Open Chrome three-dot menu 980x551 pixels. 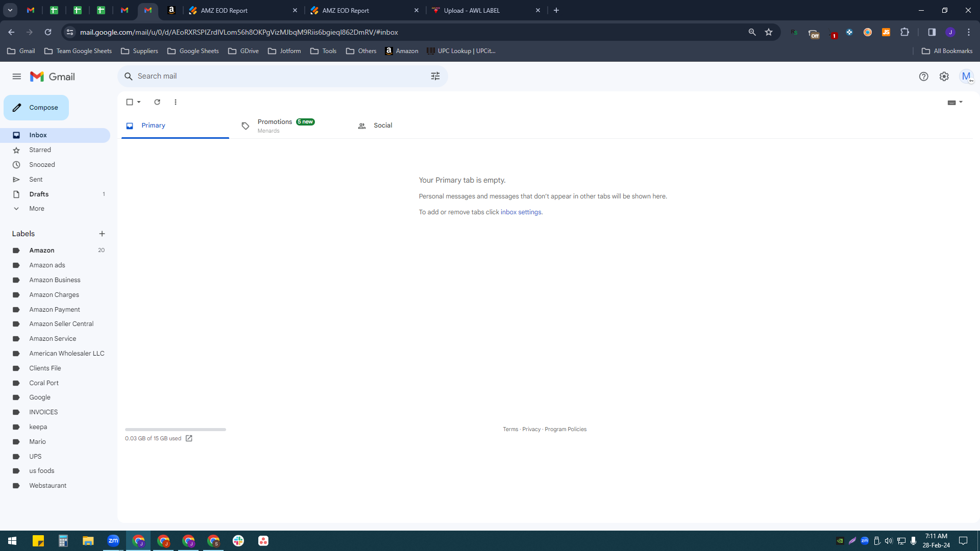(x=969, y=32)
